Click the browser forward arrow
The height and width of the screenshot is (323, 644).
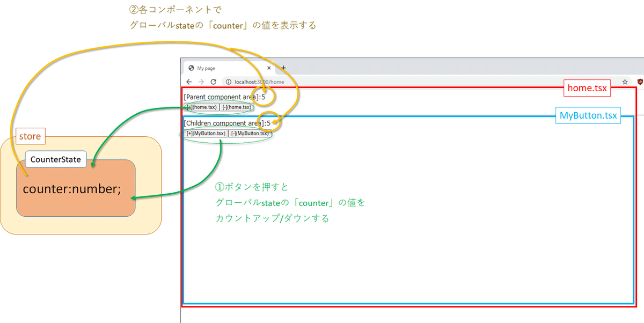click(x=201, y=82)
